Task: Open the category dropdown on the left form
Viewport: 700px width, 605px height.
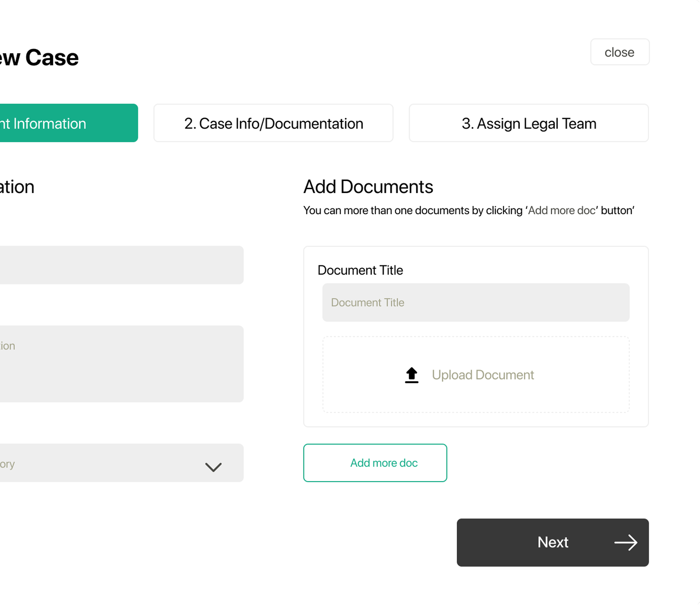Action: point(120,463)
